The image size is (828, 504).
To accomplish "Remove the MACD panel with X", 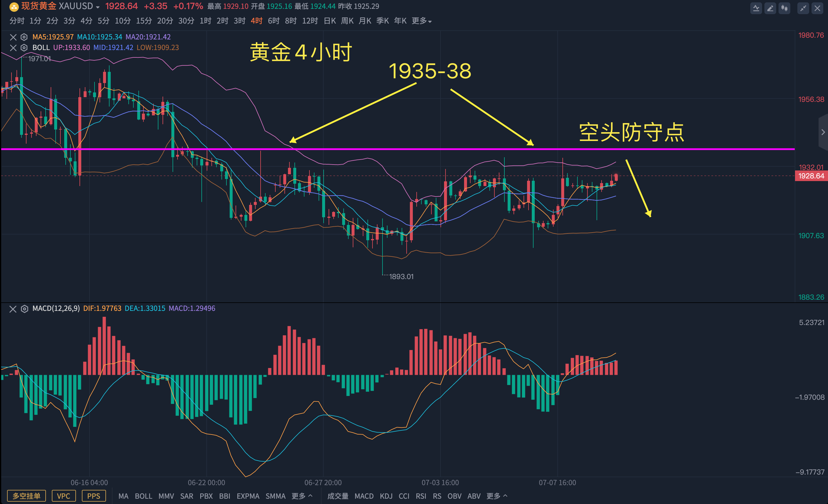I will (x=13, y=309).
